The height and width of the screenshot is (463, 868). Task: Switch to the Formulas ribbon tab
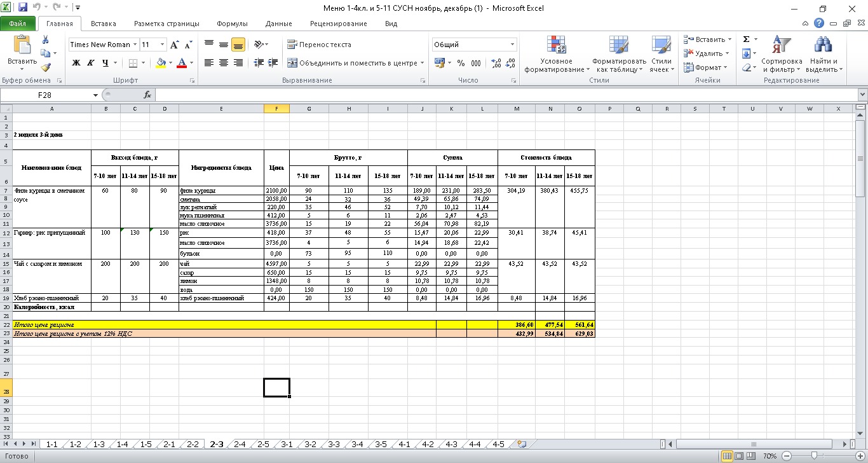click(x=232, y=24)
